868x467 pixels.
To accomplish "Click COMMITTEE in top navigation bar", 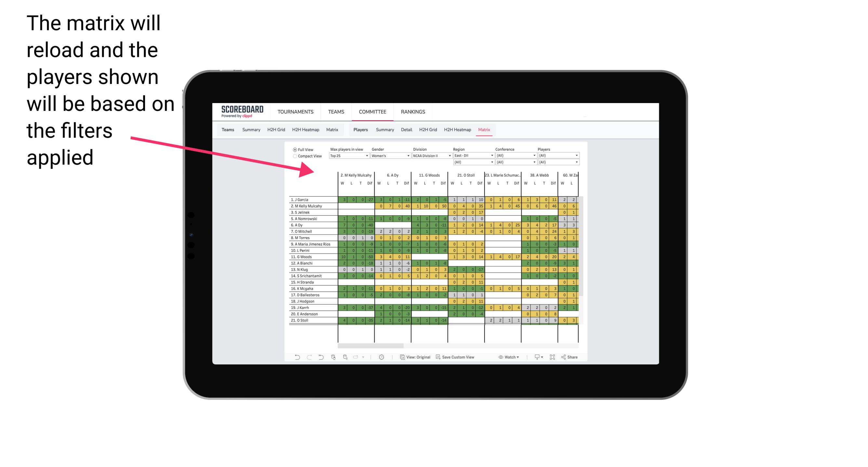I will tap(372, 112).
